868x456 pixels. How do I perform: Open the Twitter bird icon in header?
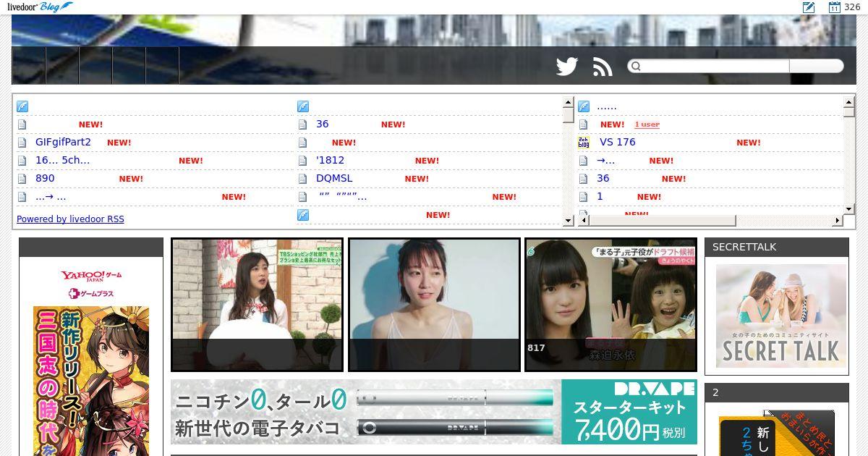(x=567, y=67)
